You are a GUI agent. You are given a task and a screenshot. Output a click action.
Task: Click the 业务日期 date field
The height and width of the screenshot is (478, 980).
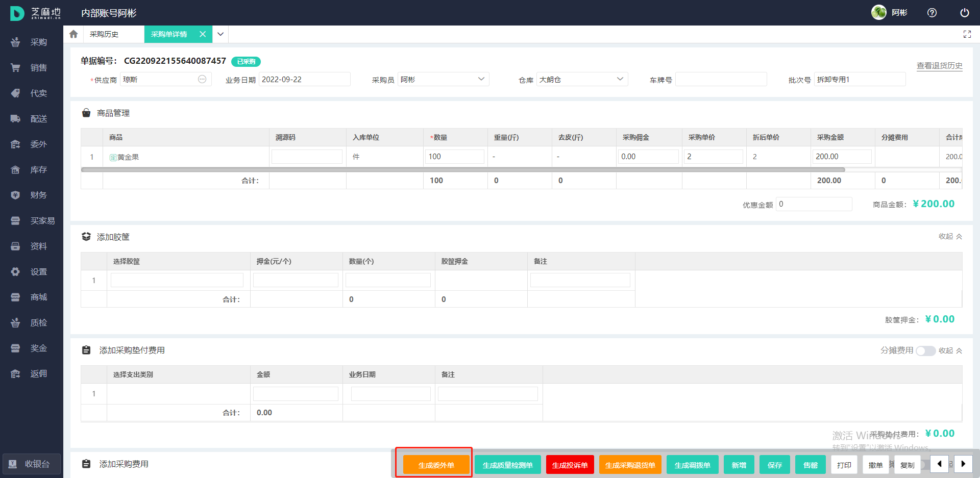(x=305, y=79)
